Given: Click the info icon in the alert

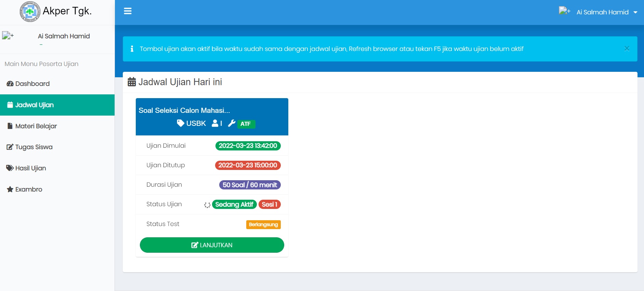Looking at the screenshot, I should (132, 49).
